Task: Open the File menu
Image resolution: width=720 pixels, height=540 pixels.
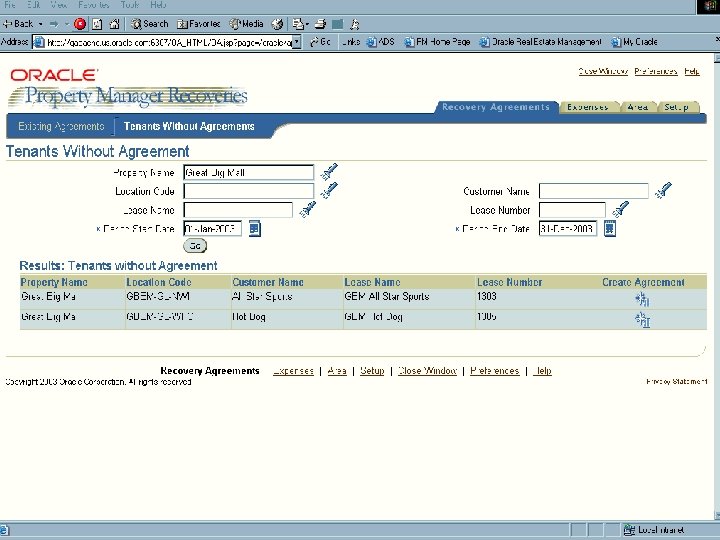Action: click(x=9, y=5)
